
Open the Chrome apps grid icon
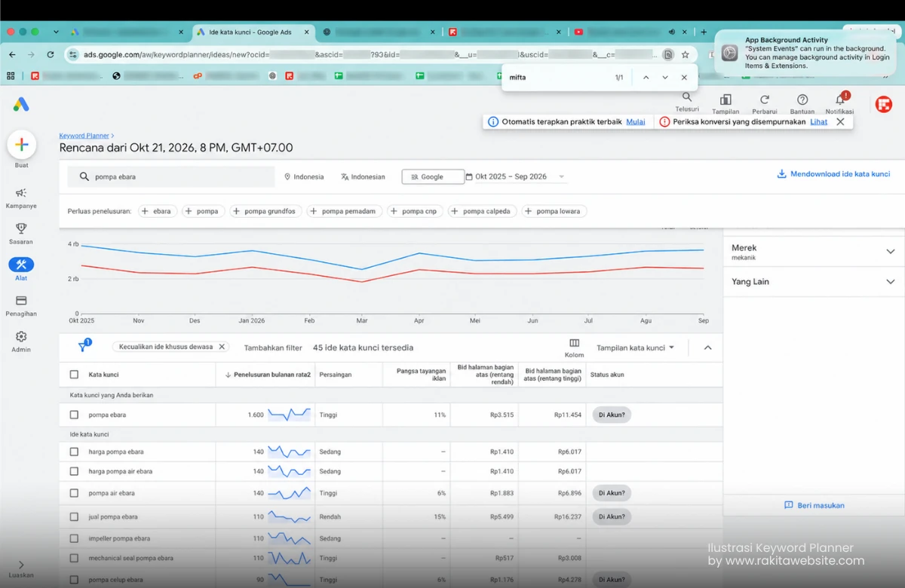tap(11, 75)
